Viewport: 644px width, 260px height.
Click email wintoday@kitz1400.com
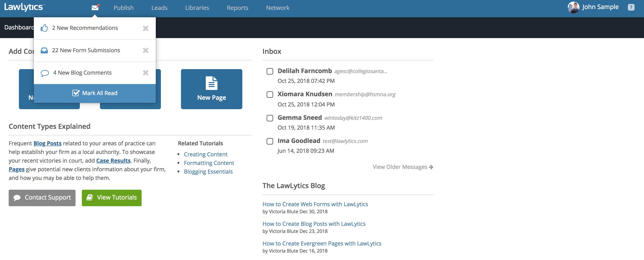353,118
